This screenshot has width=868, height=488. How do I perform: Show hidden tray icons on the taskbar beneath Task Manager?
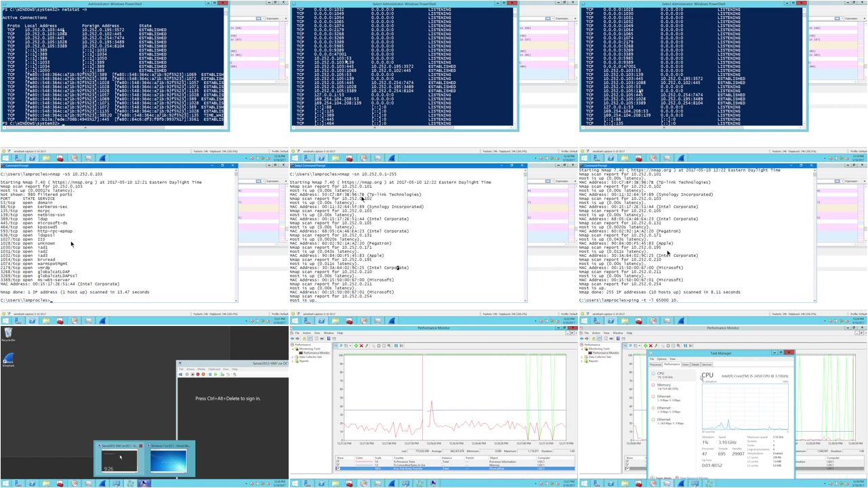pos(825,484)
